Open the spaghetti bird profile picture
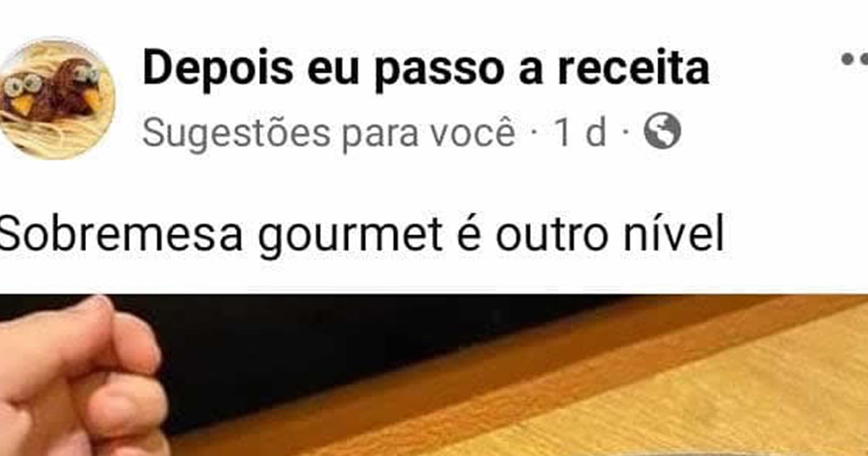868x456 pixels. pyautogui.click(x=56, y=99)
